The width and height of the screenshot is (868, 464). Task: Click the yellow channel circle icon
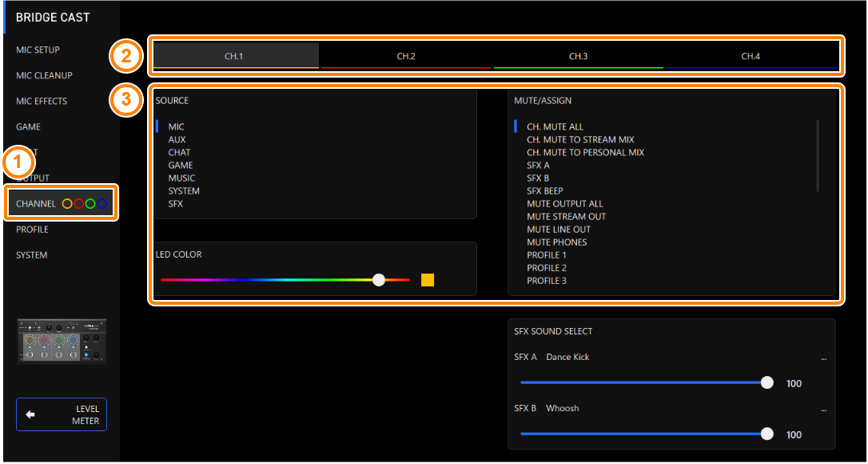(x=67, y=204)
